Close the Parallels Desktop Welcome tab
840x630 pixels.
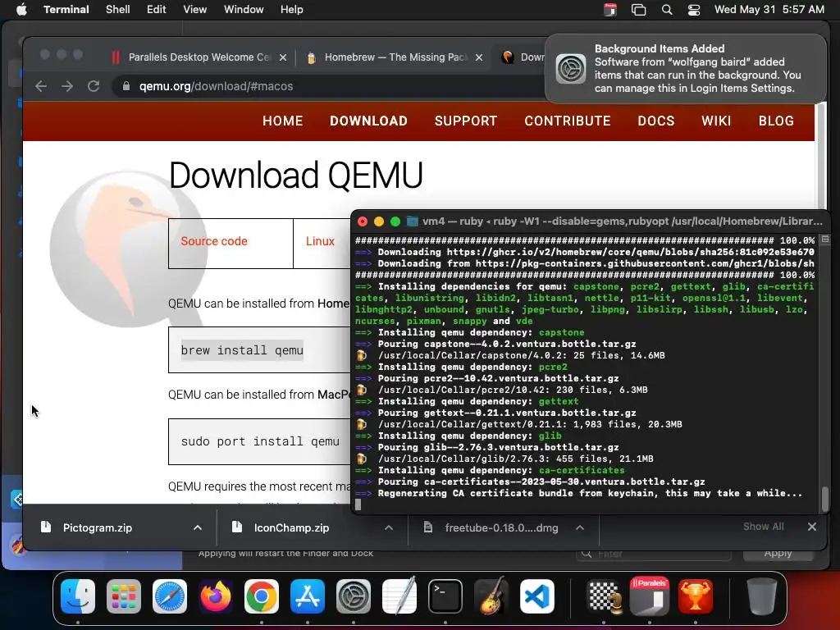click(283, 57)
